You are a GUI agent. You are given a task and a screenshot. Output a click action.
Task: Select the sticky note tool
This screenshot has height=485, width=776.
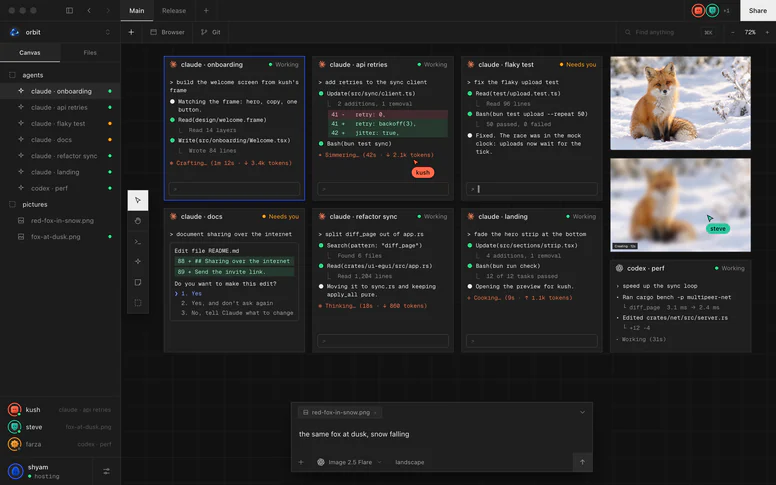pyautogui.click(x=138, y=283)
